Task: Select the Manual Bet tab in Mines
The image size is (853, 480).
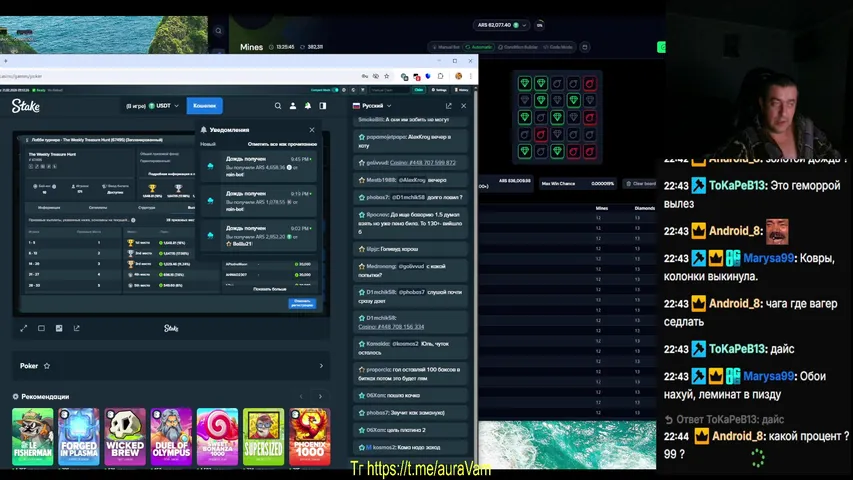Action: pyautogui.click(x=447, y=47)
